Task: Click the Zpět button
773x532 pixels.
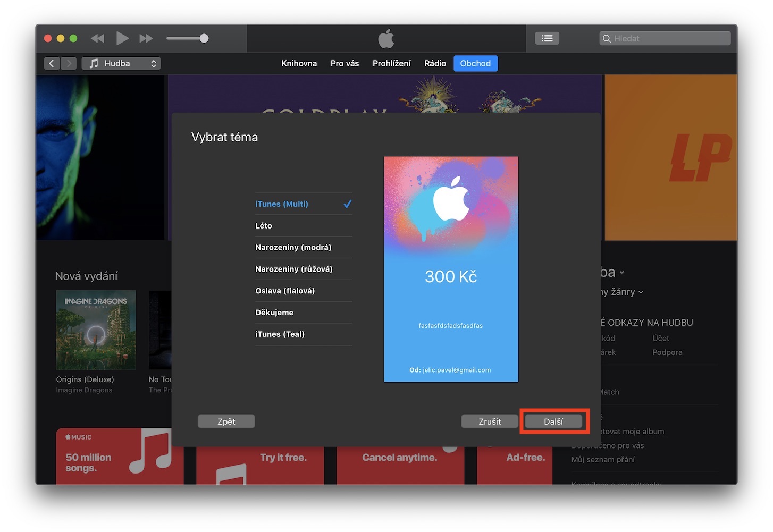Action: point(226,421)
